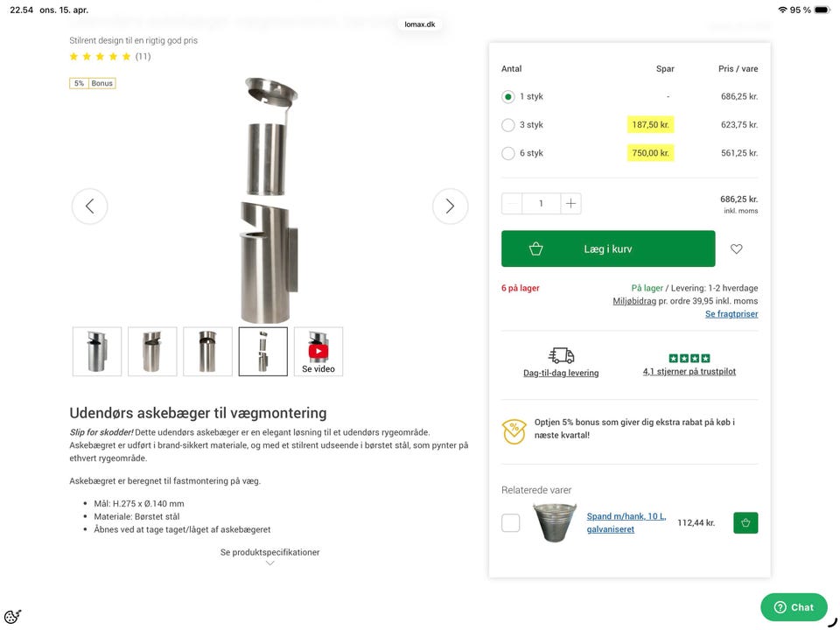Screen dimensions: 840x630
Task: Increase quantity with plus button
Action: (x=570, y=204)
